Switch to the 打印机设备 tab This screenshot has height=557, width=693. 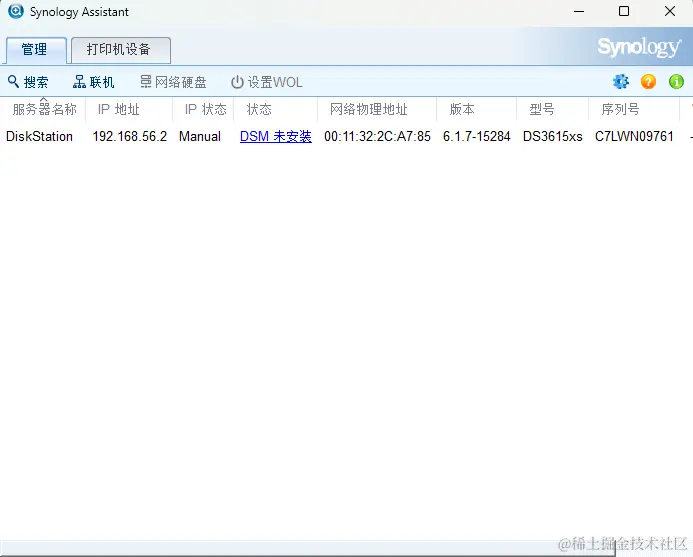coord(121,50)
